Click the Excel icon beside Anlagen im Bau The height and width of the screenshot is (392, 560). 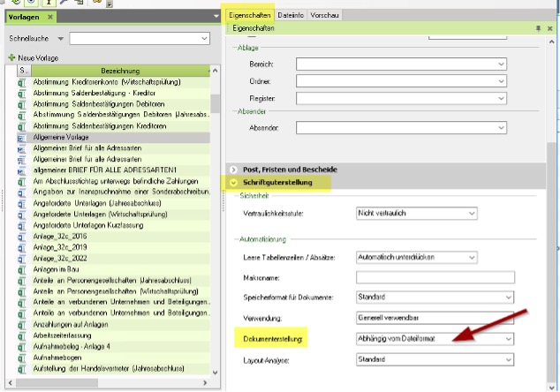[x=23, y=270]
